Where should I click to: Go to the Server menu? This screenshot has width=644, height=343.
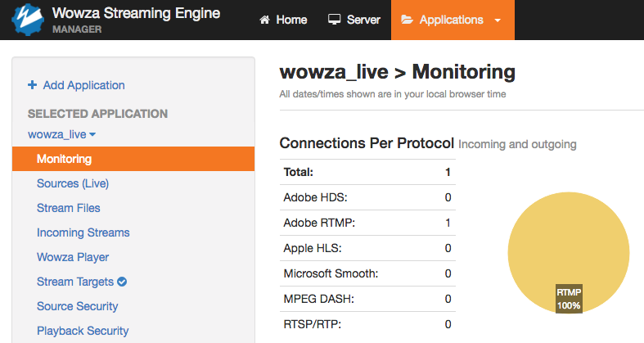point(354,20)
